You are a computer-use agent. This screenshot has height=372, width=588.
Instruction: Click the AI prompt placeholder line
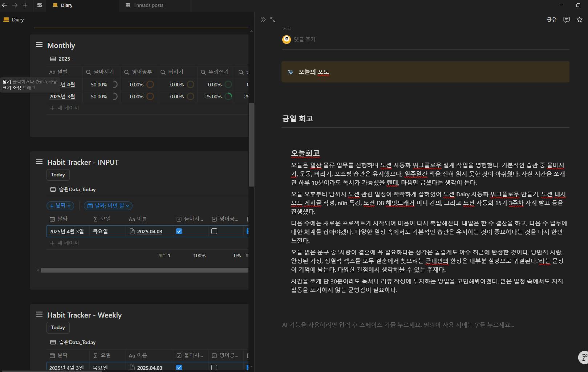pyautogui.click(x=398, y=325)
